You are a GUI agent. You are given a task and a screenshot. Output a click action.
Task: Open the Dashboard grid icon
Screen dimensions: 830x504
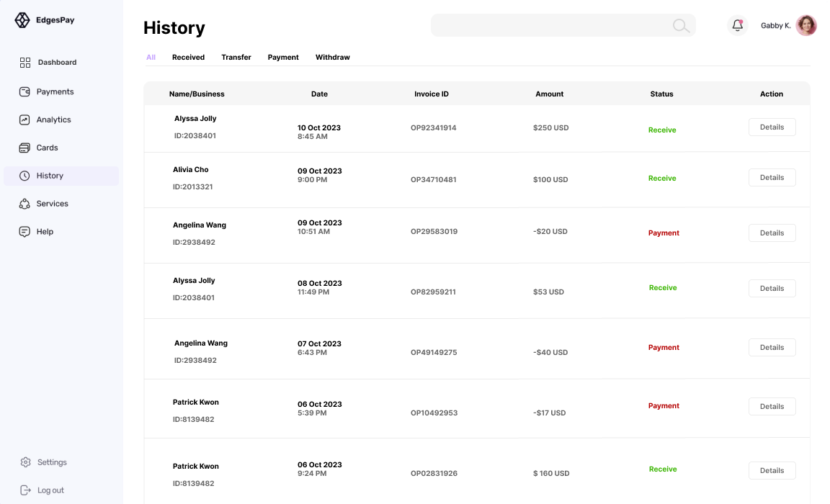coord(25,63)
